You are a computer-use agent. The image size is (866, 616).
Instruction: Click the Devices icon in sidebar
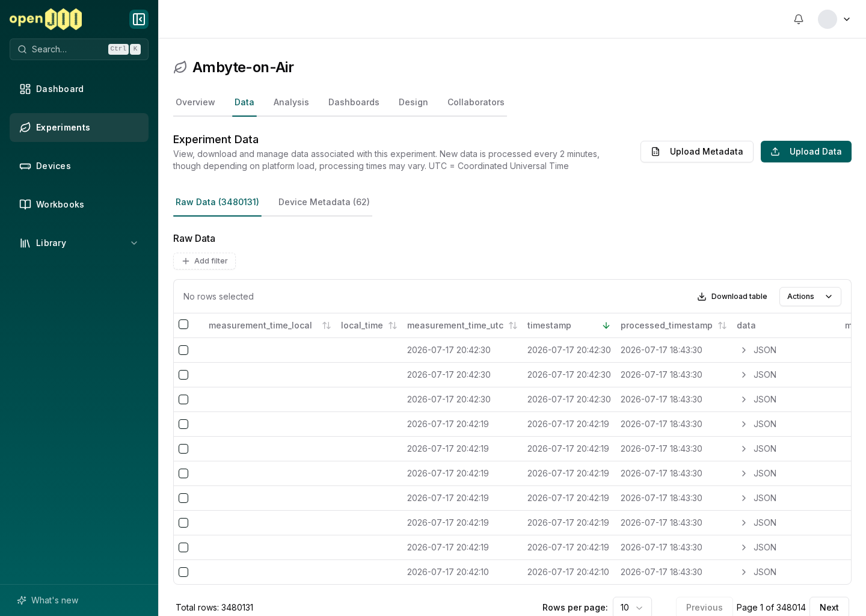click(25, 166)
